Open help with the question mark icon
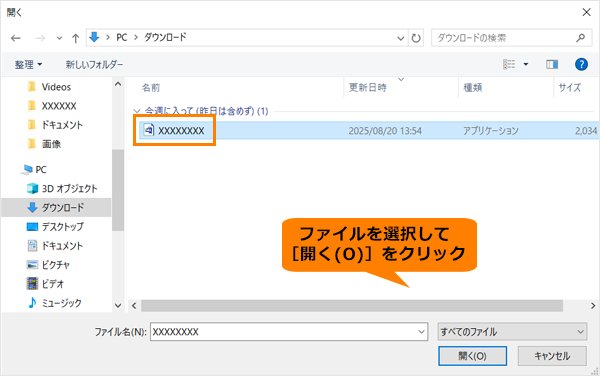 tap(581, 64)
